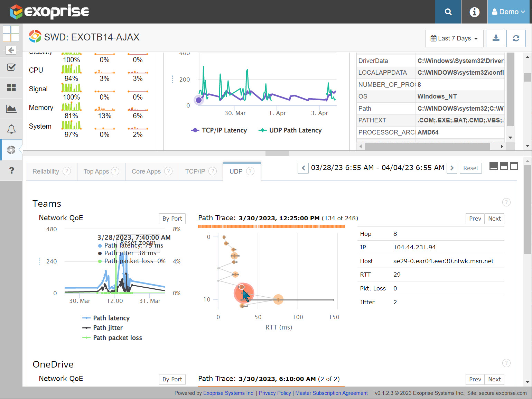Toggle Path jitter legend series

click(x=103, y=328)
